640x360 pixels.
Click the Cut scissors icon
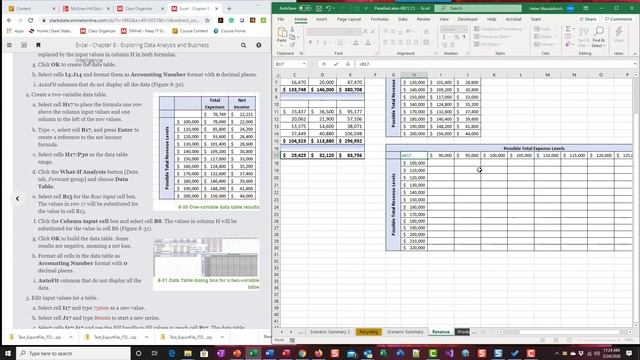pyautogui.click(x=292, y=30)
